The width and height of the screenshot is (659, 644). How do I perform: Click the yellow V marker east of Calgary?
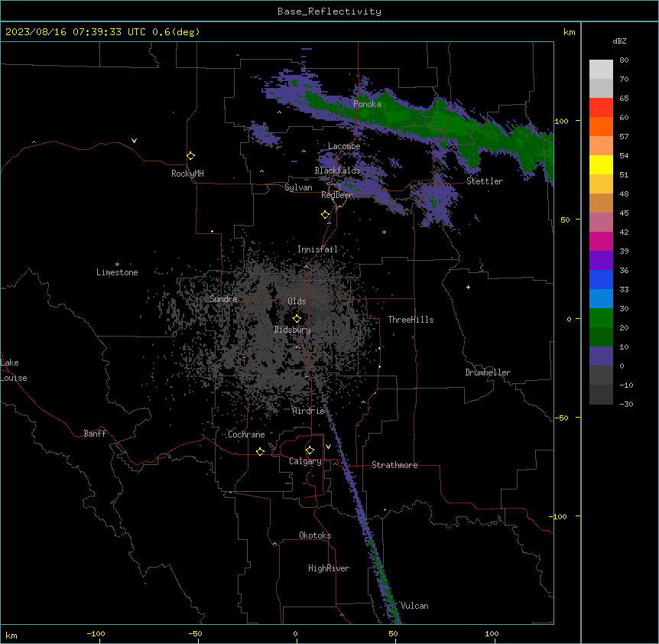(328, 447)
